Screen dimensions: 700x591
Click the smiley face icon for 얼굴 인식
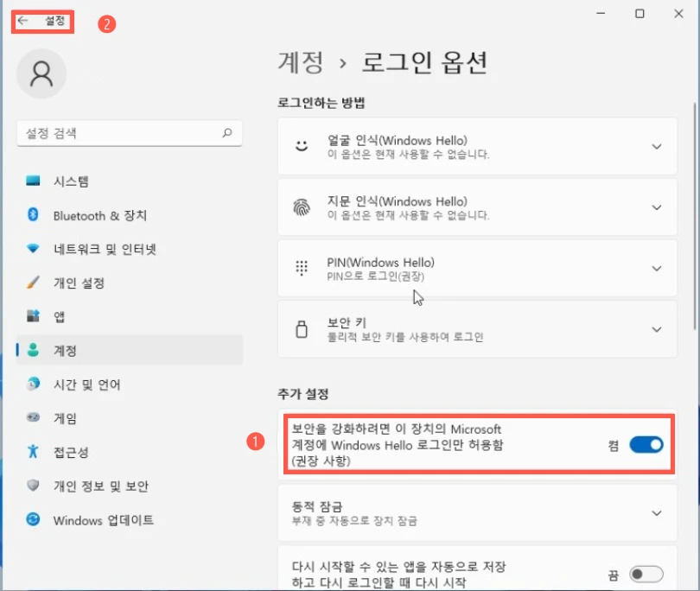point(302,146)
